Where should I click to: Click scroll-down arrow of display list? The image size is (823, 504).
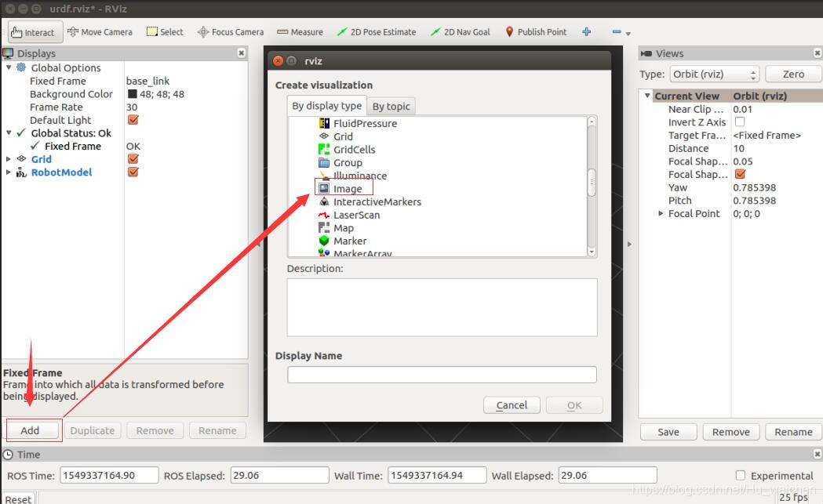592,252
